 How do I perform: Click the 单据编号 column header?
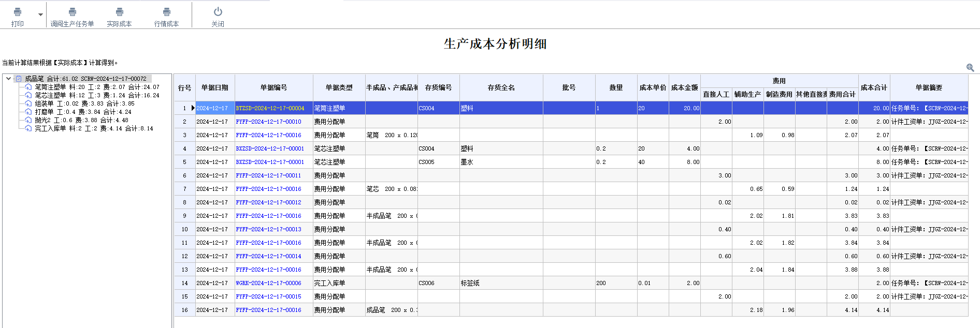(x=274, y=88)
